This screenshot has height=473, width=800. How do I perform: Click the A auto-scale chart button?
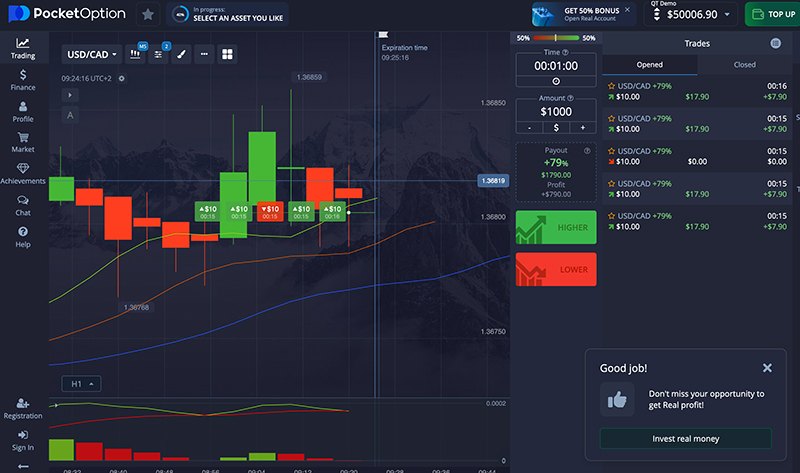click(70, 115)
